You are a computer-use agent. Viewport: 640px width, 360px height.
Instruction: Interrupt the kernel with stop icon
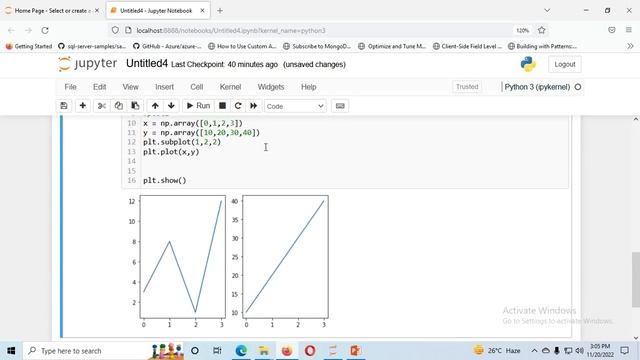pos(222,106)
